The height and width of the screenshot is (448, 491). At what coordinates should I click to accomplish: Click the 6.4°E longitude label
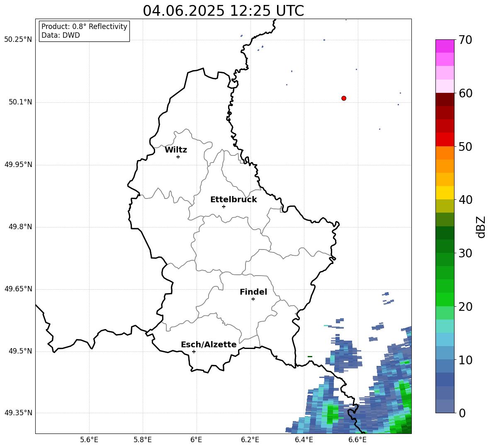click(304, 440)
